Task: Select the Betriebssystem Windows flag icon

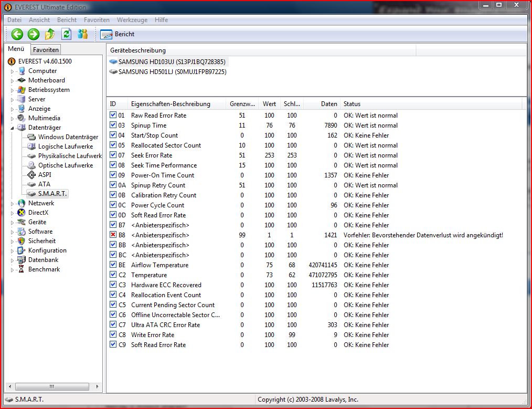Action: pos(22,90)
